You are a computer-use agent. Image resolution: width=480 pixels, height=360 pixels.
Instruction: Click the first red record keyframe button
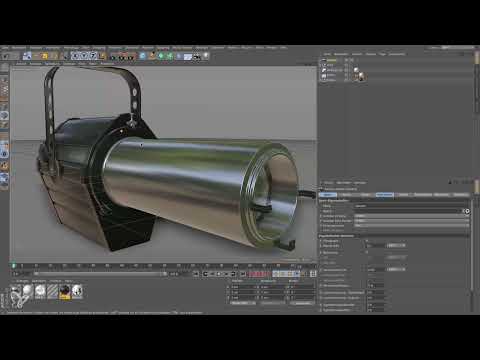252,274
